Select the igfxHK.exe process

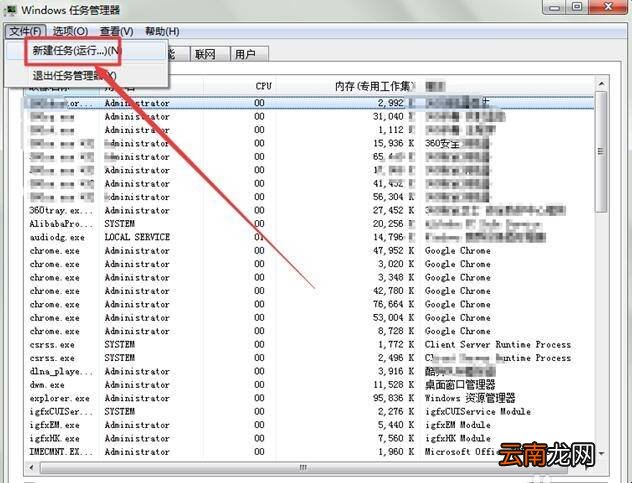(x=54, y=438)
